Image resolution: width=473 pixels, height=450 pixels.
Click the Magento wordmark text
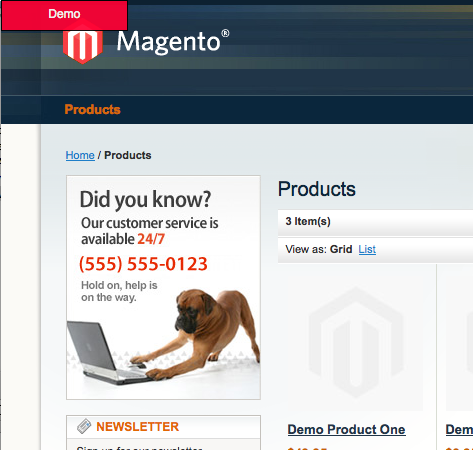[x=173, y=42]
